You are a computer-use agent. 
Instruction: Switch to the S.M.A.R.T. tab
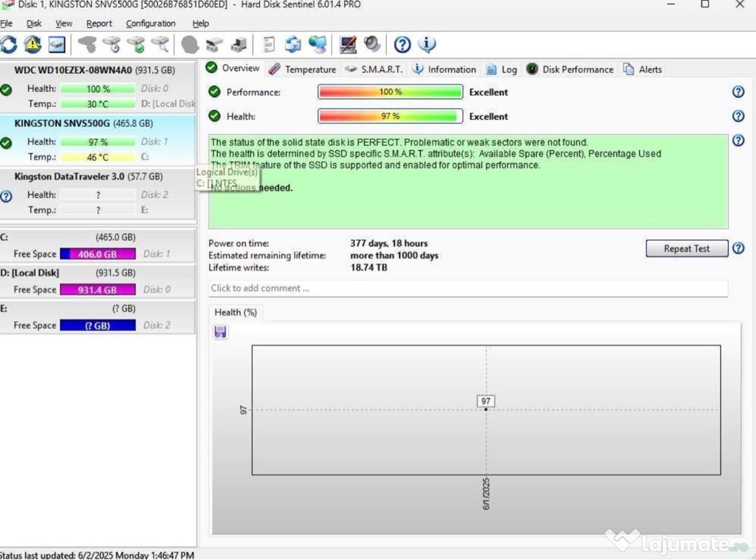click(374, 69)
